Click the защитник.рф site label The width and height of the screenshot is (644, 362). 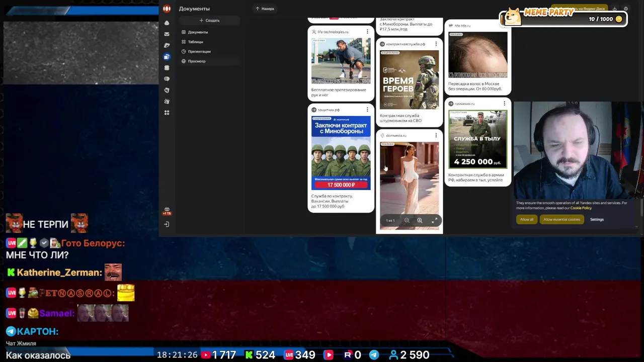[x=329, y=110]
